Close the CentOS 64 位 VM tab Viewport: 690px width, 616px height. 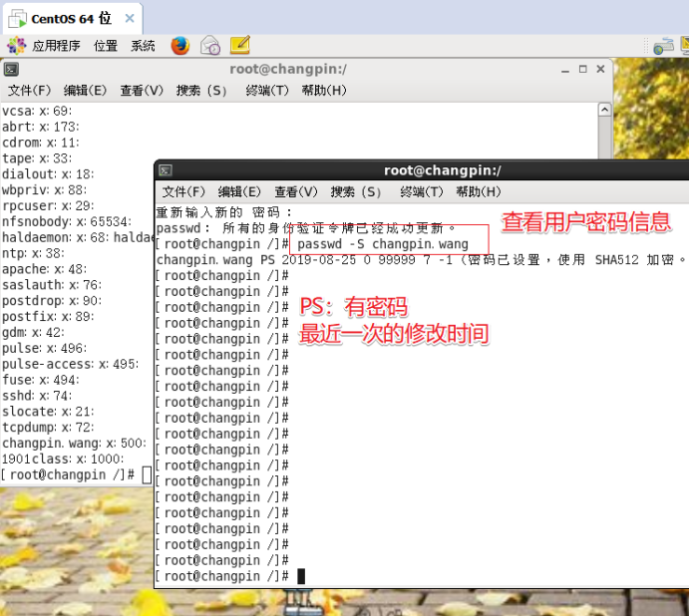pos(130,19)
